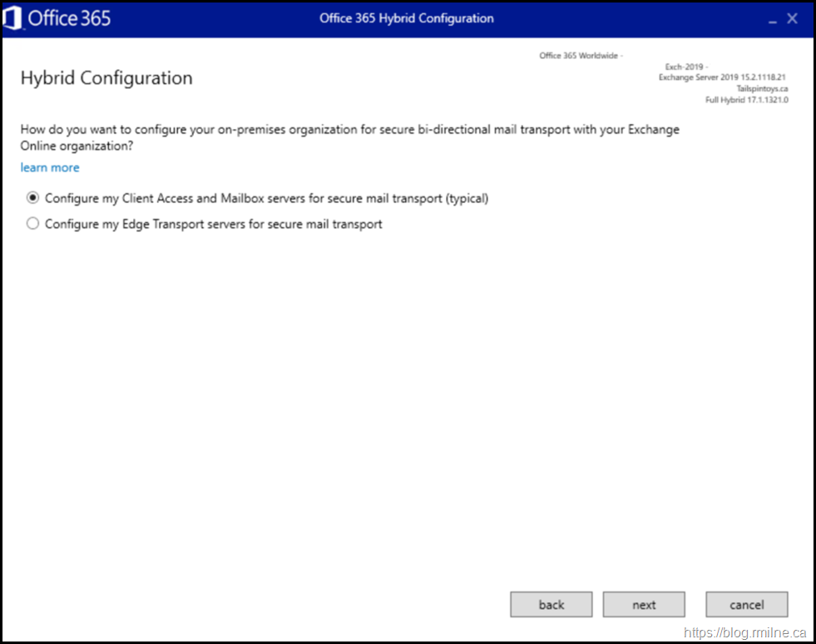Click the 'Exch-2019' server name text
This screenshot has width=816, height=644.
click(x=686, y=67)
